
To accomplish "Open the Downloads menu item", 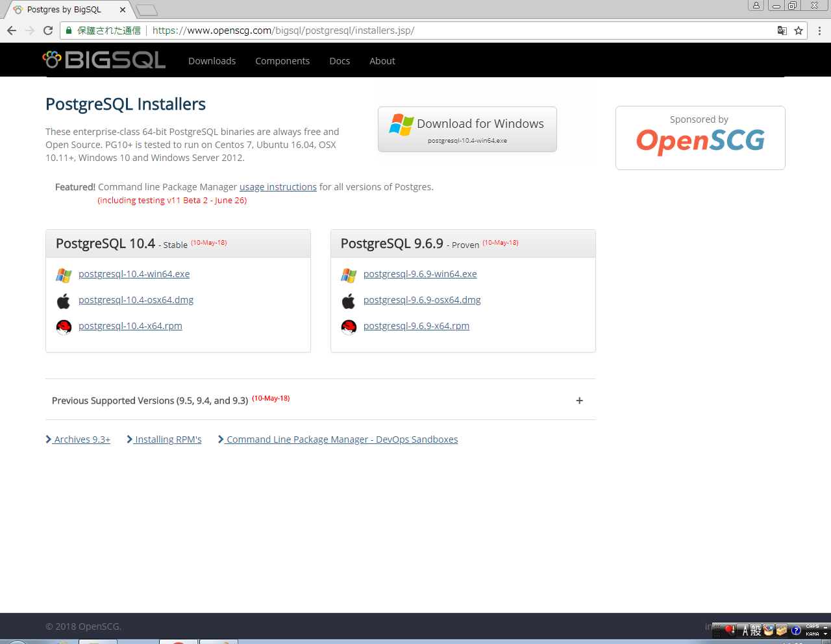I will 212,61.
